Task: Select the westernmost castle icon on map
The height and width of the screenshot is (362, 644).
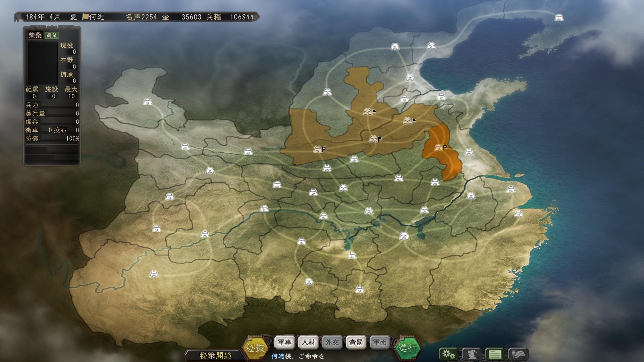Action: [148, 101]
